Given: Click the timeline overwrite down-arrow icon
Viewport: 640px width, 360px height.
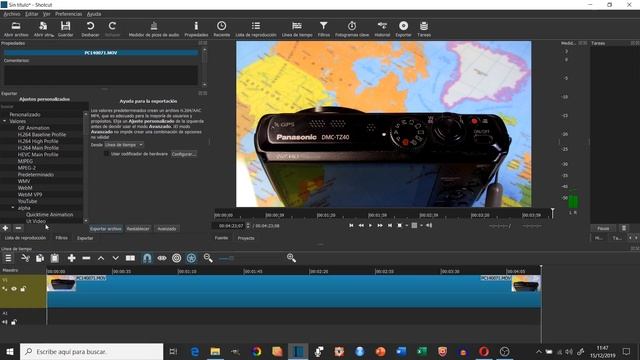Looking at the screenshot, I should (116, 258).
